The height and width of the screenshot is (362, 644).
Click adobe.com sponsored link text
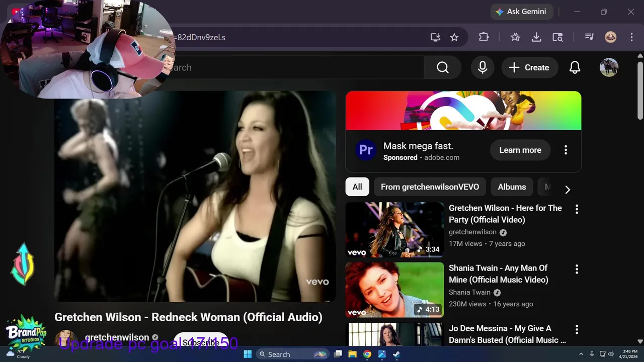[x=442, y=157]
